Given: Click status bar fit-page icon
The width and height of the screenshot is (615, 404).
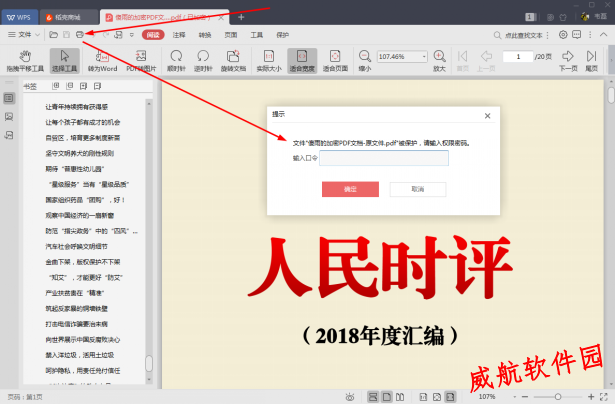Looking at the screenshot, I should point(437,397).
